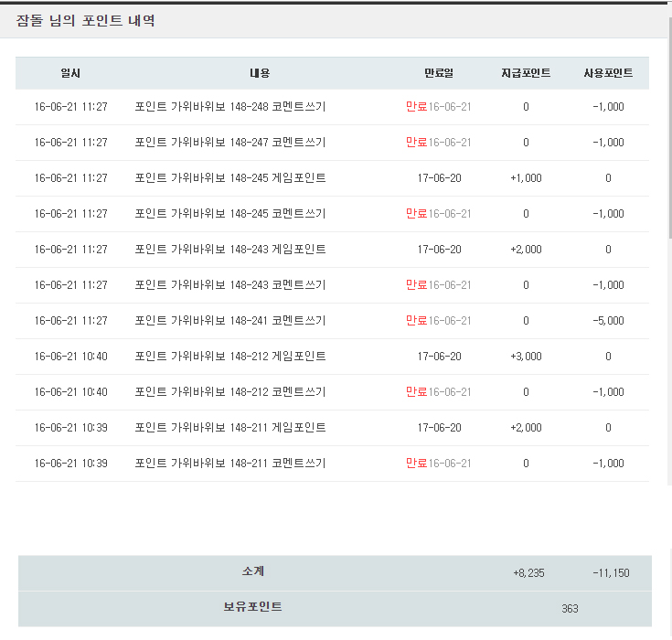Select the 148-212 게임포인트 entry

pos(229,357)
